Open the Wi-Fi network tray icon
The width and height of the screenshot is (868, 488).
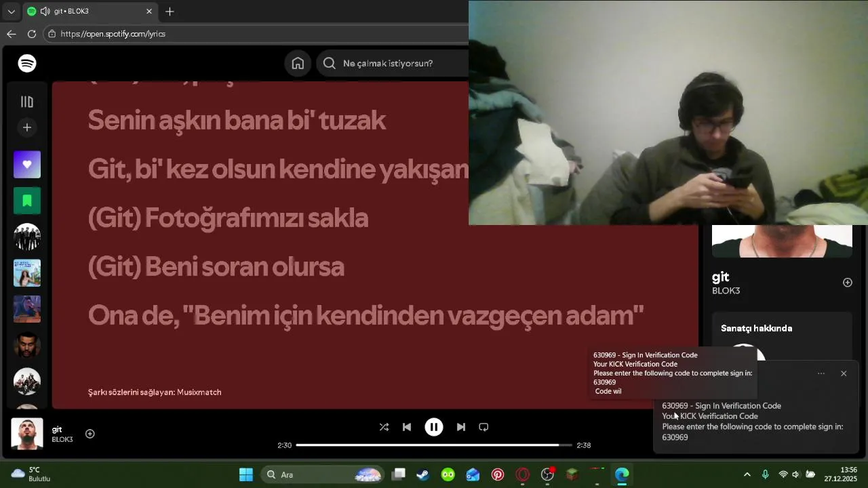(x=783, y=474)
